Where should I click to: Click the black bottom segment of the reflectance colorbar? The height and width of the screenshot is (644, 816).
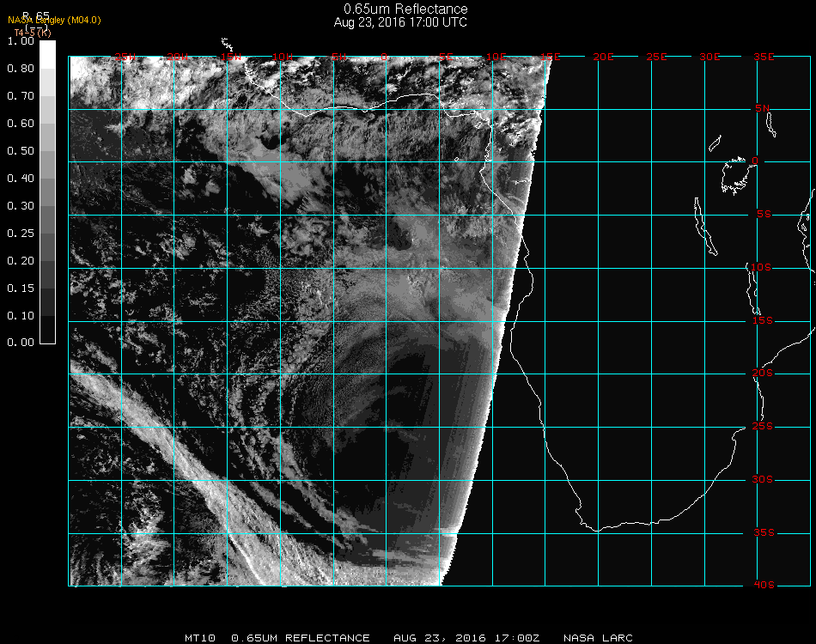47,329
